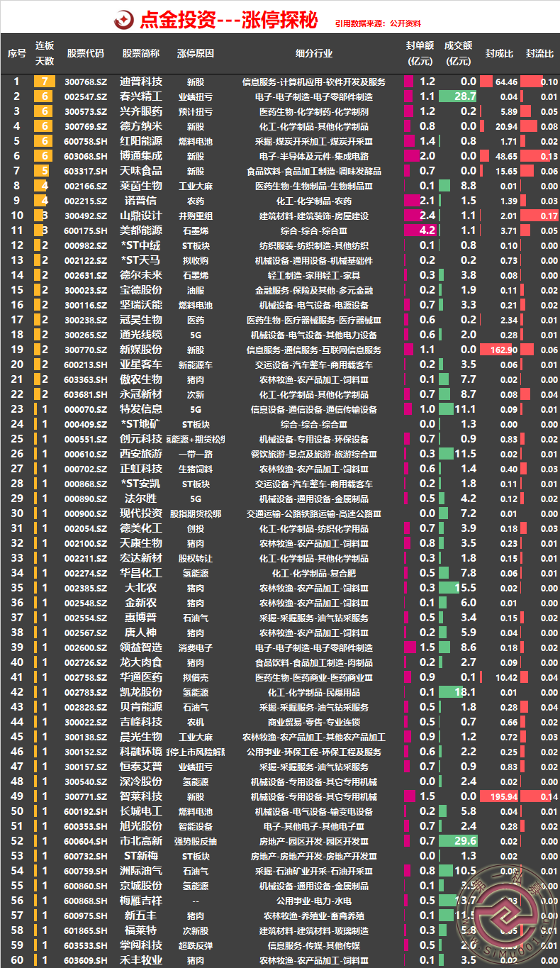Click the green 29.6 成交额 bar for 市北高新
Screen dimensions: 560x968
(x=458, y=841)
